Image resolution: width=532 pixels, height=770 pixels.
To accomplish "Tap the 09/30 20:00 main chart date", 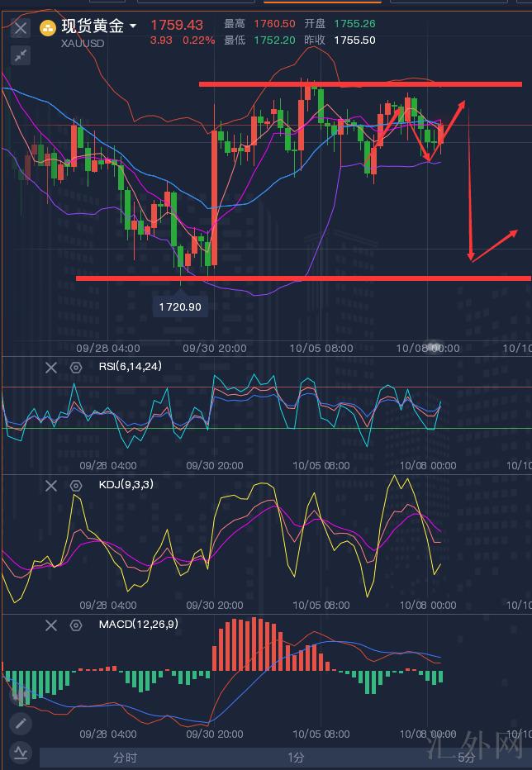I will point(215,348).
